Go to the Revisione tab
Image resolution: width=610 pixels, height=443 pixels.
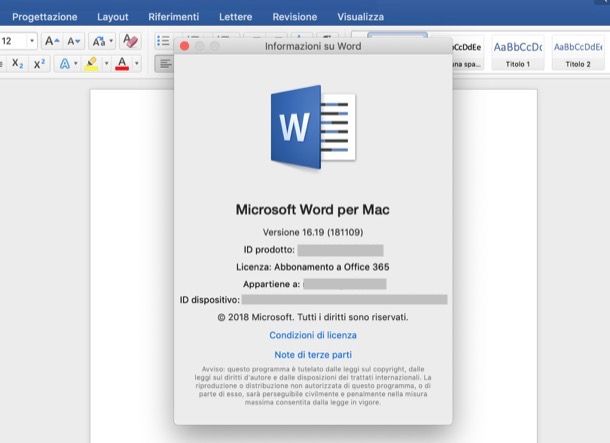pos(294,17)
